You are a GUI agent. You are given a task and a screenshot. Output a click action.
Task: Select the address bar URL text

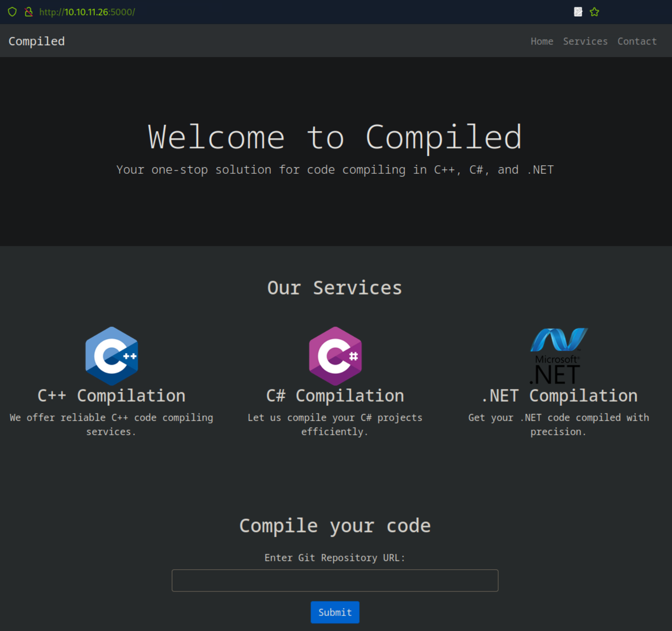pos(87,12)
